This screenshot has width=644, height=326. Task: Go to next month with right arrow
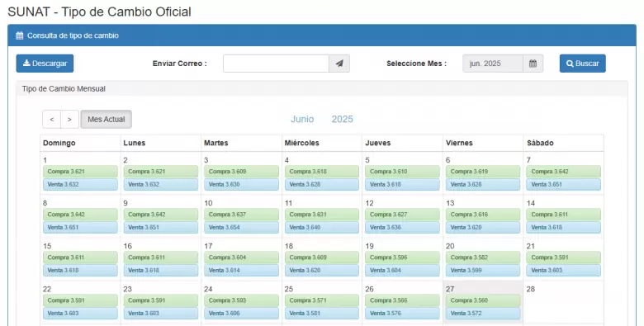(70, 120)
